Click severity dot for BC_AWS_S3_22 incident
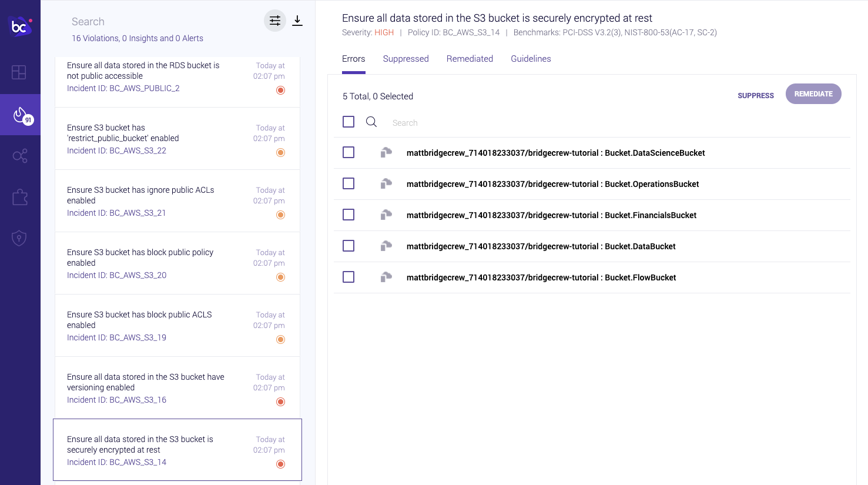Viewport: 868px width, 485px height. 281,153
